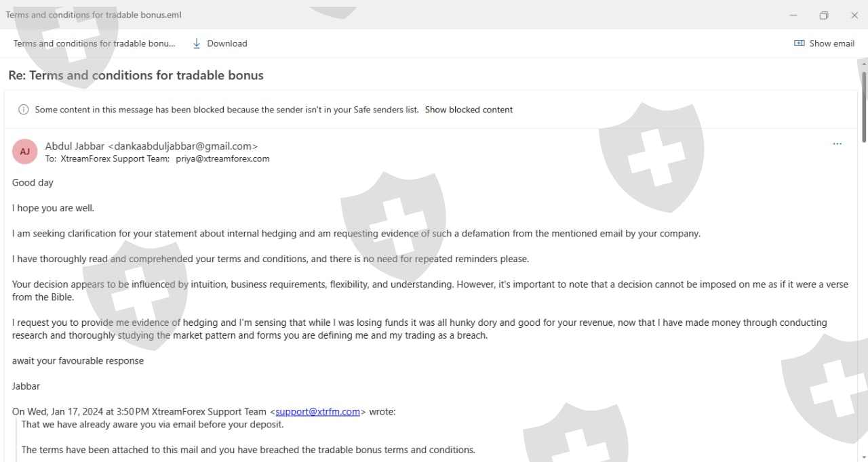The height and width of the screenshot is (462, 868).
Task: Open the three-dot more actions menu
Action: 837,144
